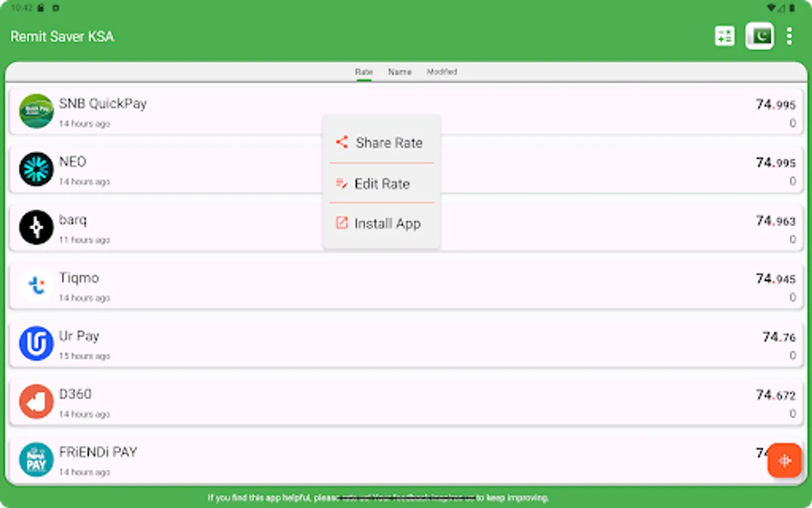Switch to the Name sorting tab
This screenshot has width=812, height=508.
400,72
